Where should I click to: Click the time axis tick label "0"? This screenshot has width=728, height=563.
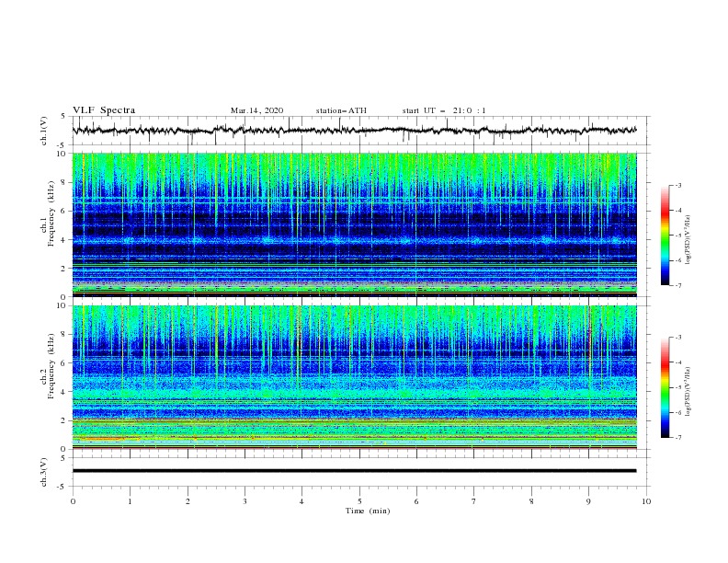(x=73, y=501)
